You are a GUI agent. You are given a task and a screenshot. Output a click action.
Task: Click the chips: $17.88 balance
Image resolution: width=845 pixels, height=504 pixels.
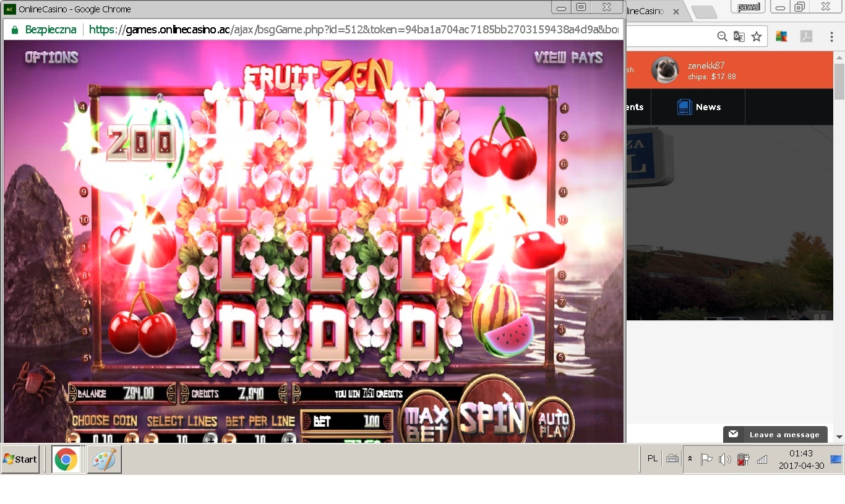(x=711, y=77)
